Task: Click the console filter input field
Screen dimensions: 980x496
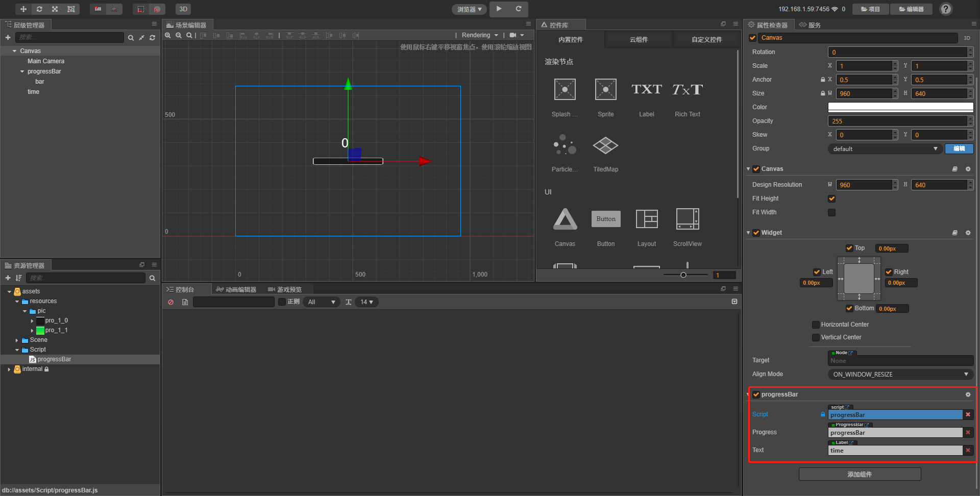Action: pos(234,302)
